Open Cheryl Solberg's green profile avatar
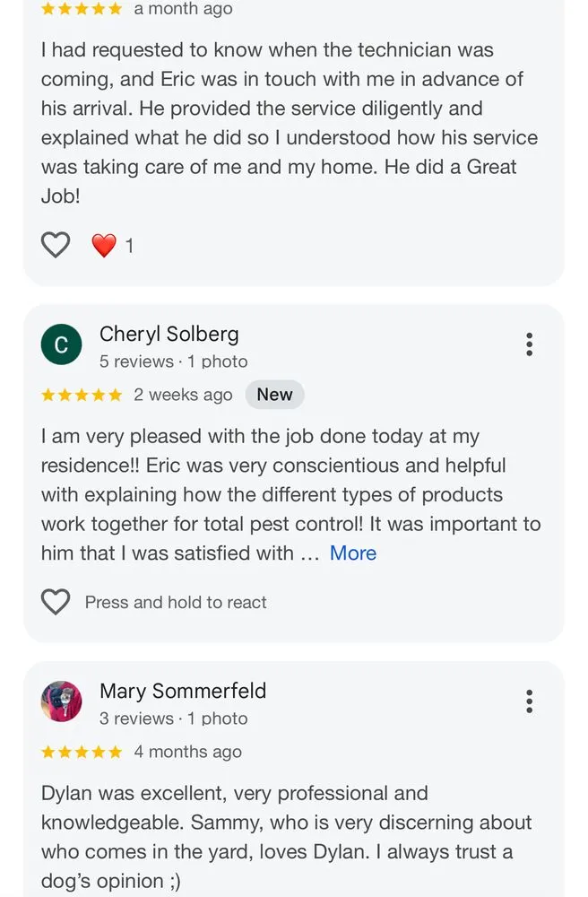 pyautogui.click(x=61, y=345)
